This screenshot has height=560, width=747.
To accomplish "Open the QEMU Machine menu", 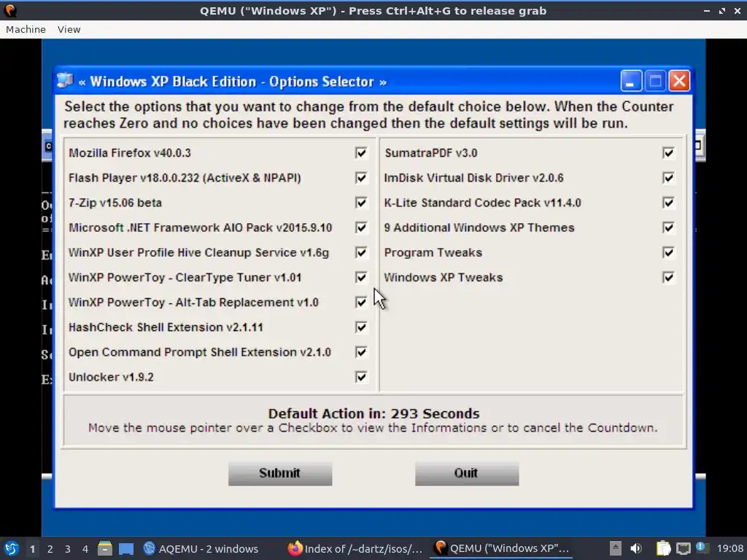I will [x=26, y=29].
